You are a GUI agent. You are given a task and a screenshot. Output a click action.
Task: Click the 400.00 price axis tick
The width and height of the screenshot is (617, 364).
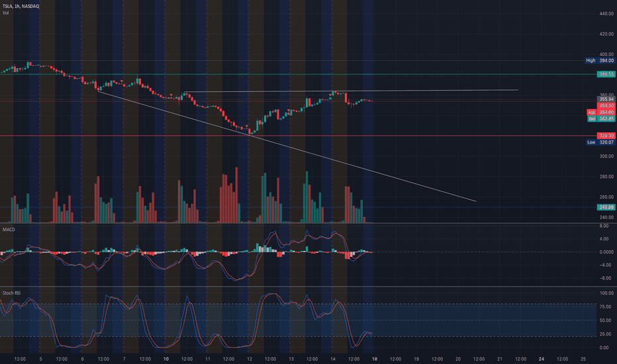606,54
